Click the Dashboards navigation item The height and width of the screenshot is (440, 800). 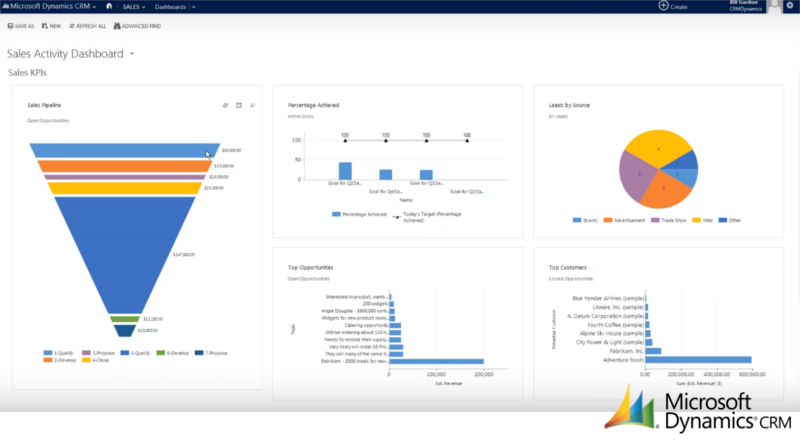click(x=170, y=6)
